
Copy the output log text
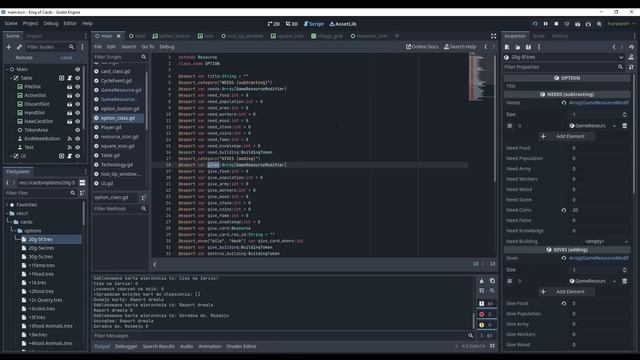[492, 281]
